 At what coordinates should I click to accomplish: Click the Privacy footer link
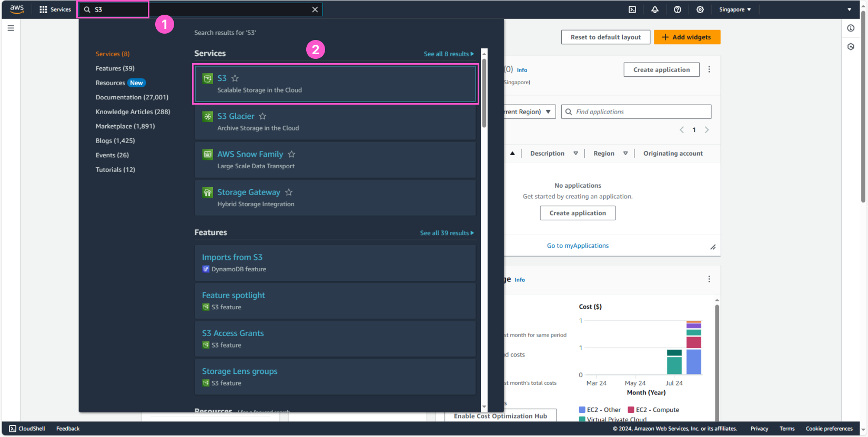(759, 429)
